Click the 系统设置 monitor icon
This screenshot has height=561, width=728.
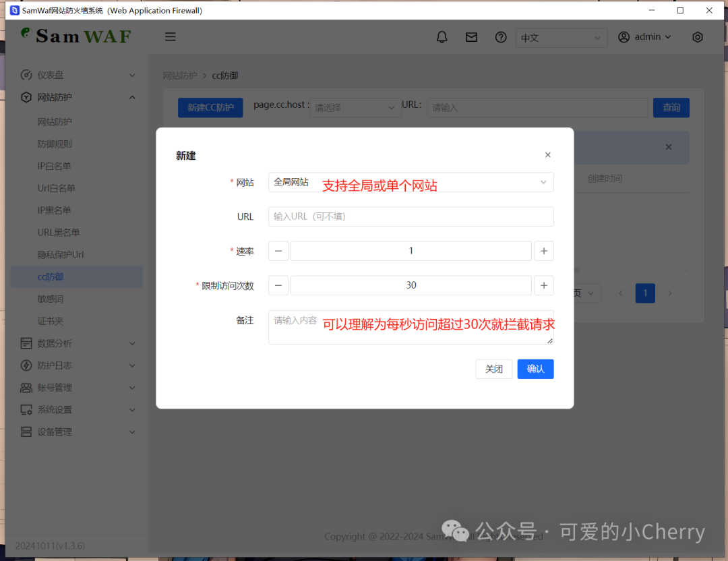26,409
